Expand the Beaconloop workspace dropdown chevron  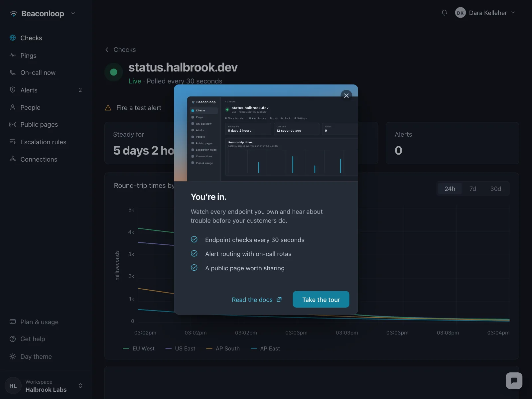coord(73,13)
